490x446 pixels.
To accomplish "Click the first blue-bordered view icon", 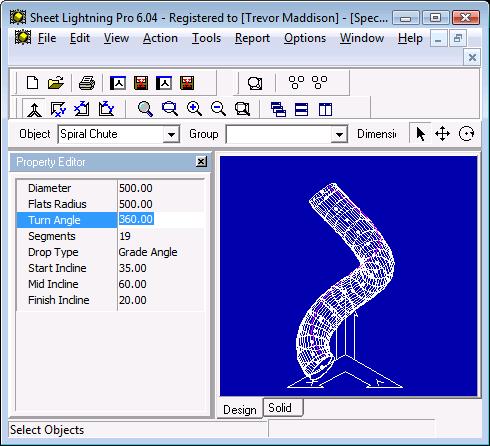I will point(118,83).
